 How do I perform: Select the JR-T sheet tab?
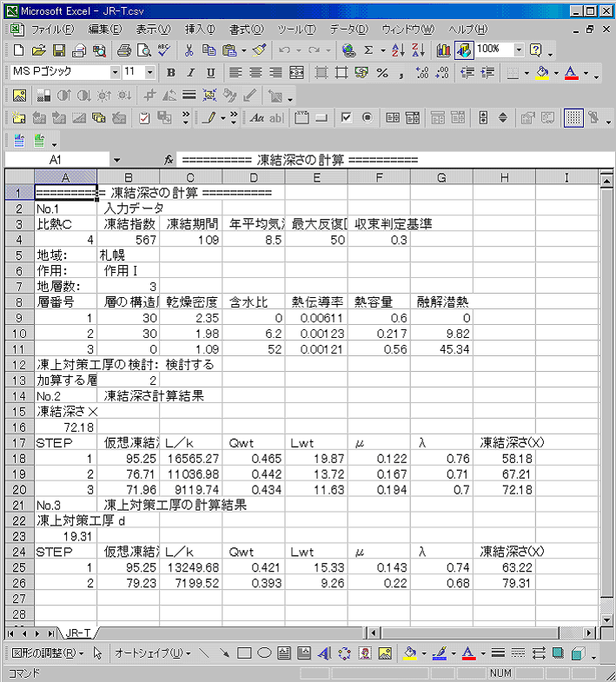click(79, 632)
